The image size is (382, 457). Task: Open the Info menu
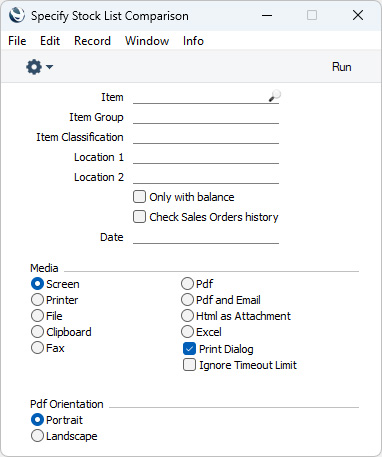tap(193, 41)
